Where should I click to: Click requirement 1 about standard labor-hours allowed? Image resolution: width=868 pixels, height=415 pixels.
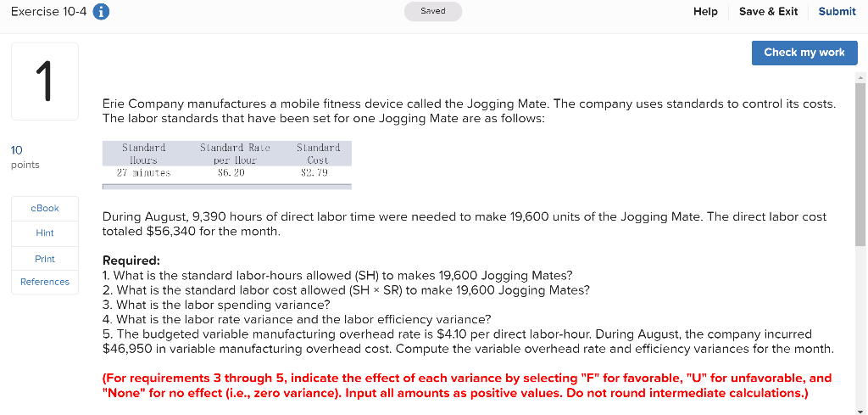click(337, 275)
